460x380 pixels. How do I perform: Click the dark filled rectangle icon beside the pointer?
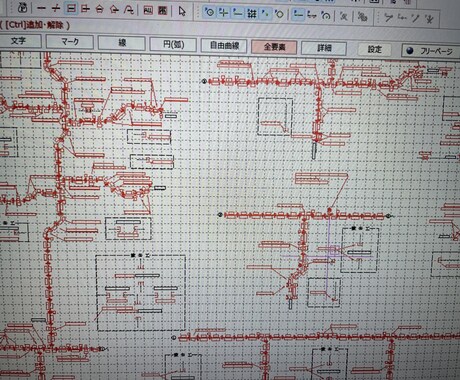click(x=162, y=11)
